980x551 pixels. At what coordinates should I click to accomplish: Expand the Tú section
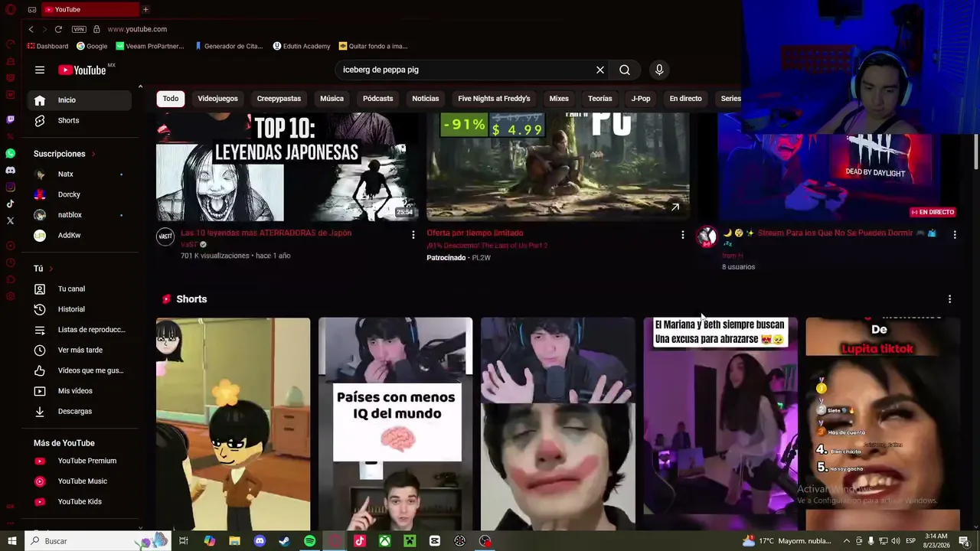[44, 269]
